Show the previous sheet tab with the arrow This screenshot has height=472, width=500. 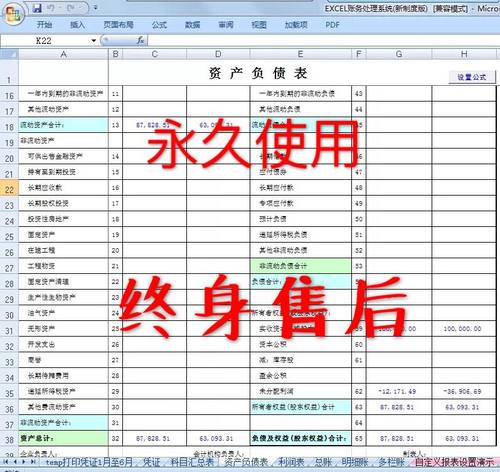(15, 462)
